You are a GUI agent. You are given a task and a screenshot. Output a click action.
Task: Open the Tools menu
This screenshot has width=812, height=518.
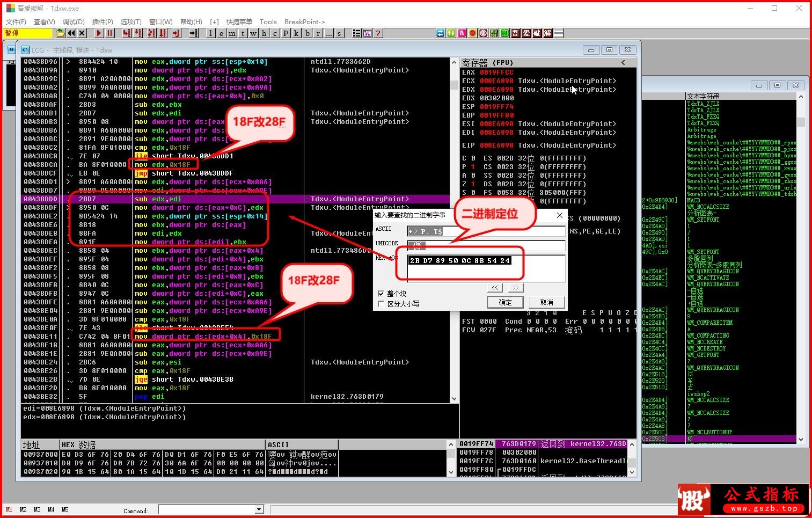(x=268, y=22)
